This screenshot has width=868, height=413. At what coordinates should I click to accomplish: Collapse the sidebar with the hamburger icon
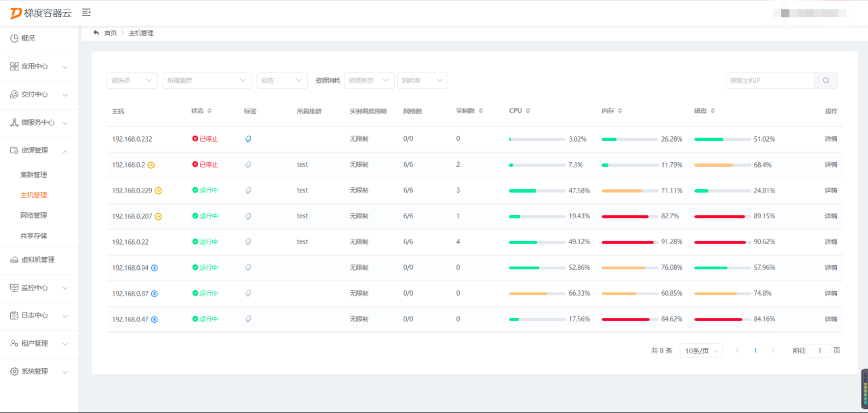click(x=86, y=12)
